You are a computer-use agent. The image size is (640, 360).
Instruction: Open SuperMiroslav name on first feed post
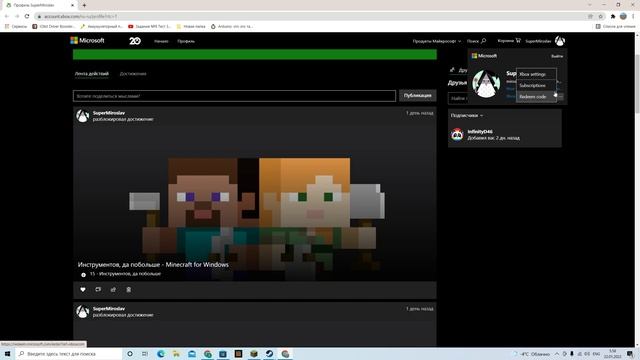click(x=109, y=113)
